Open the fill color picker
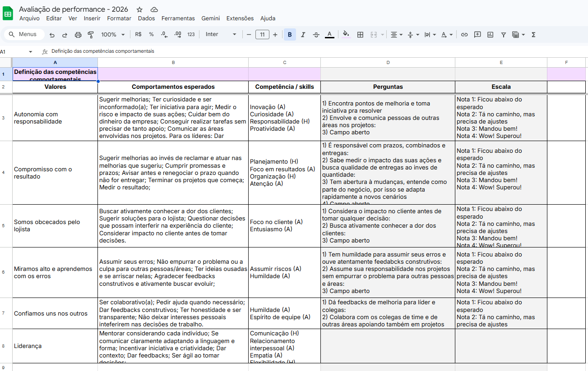 (x=346, y=35)
